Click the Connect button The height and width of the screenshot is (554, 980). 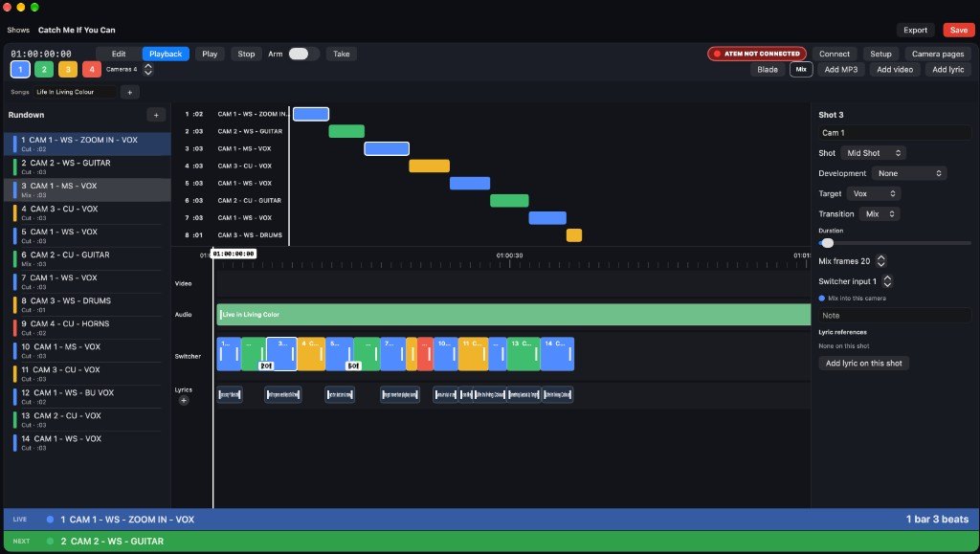[835, 54]
